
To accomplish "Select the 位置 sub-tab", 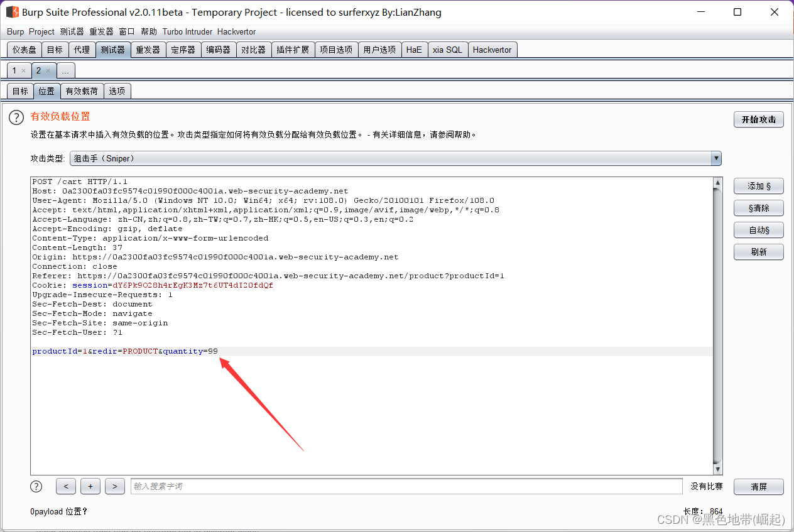I will [x=46, y=91].
